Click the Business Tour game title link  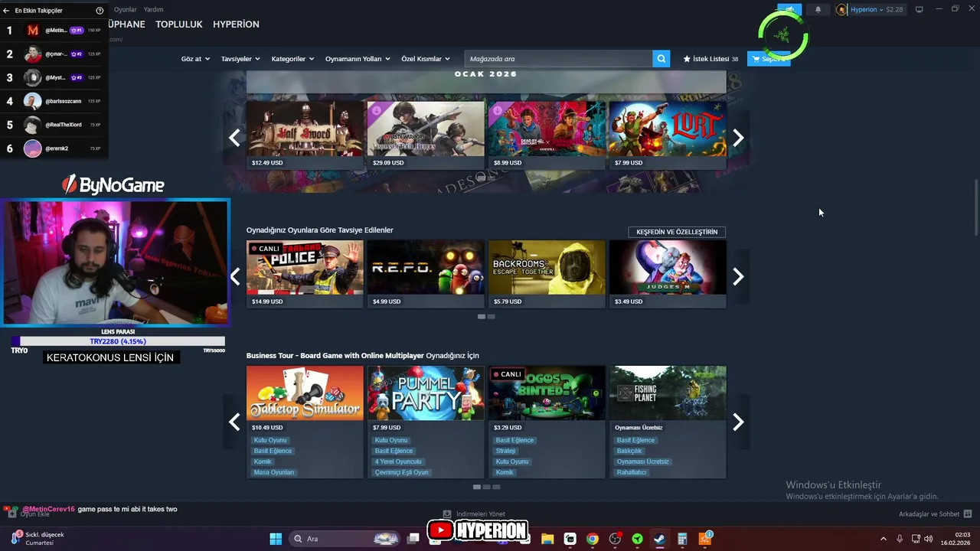[x=335, y=356]
